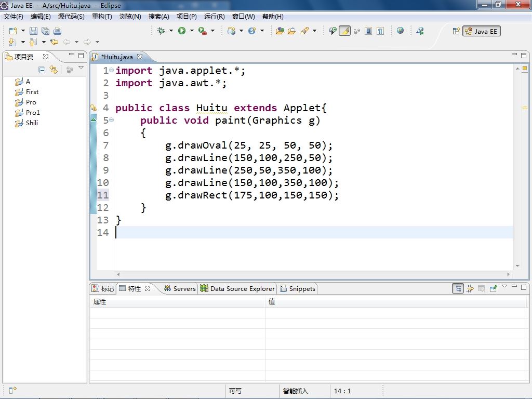Click the Print icon in the toolbar
Screen dimensions: 532x399
(57, 31)
